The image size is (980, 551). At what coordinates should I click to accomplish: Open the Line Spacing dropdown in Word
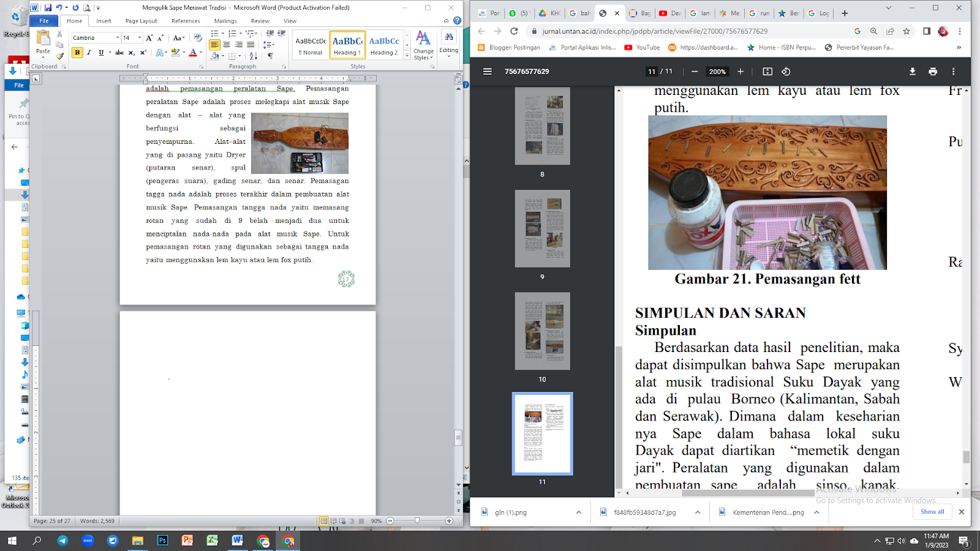tap(268, 45)
